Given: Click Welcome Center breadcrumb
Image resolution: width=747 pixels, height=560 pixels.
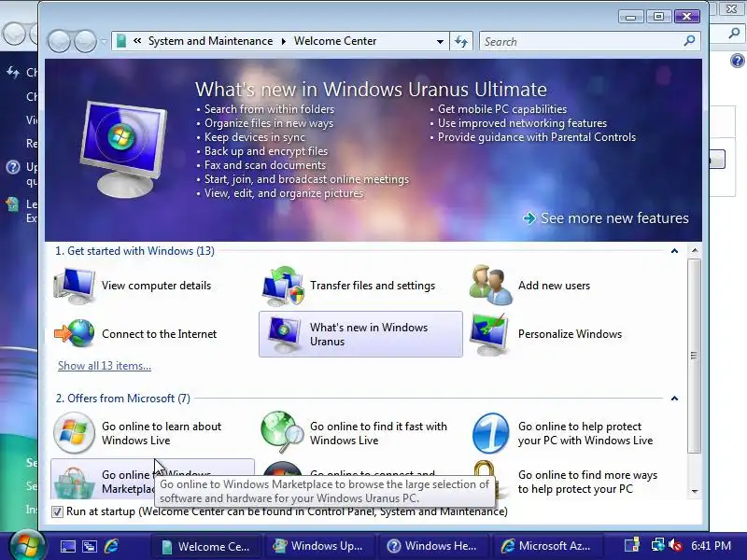Looking at the screenshot, I should pos(335,41).
